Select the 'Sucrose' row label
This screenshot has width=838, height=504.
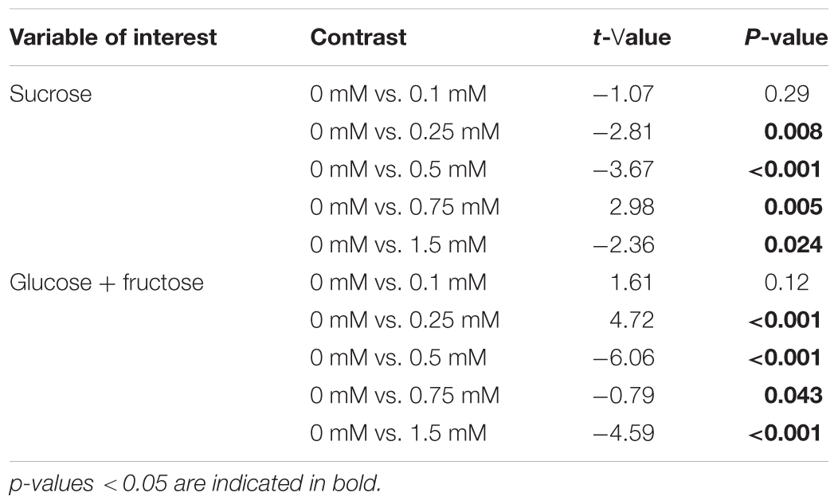(49, 95)
